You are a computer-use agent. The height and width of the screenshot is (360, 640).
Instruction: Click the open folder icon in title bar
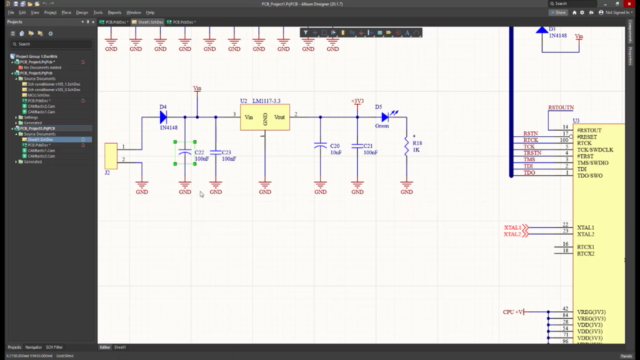click(30, 4)
